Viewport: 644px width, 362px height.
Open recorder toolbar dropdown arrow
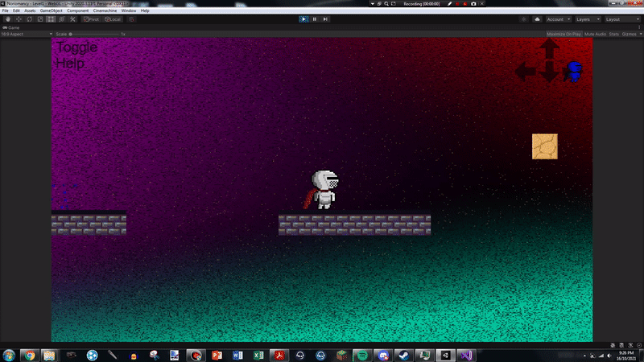pyautogui.click(x=373, y=4)
